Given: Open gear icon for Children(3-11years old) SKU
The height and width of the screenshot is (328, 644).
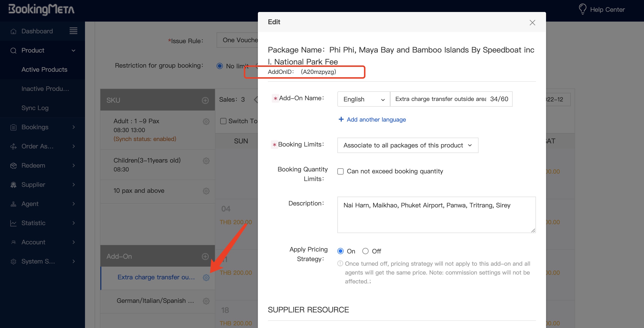Looking at the screenshot, I should pos(206,161).
